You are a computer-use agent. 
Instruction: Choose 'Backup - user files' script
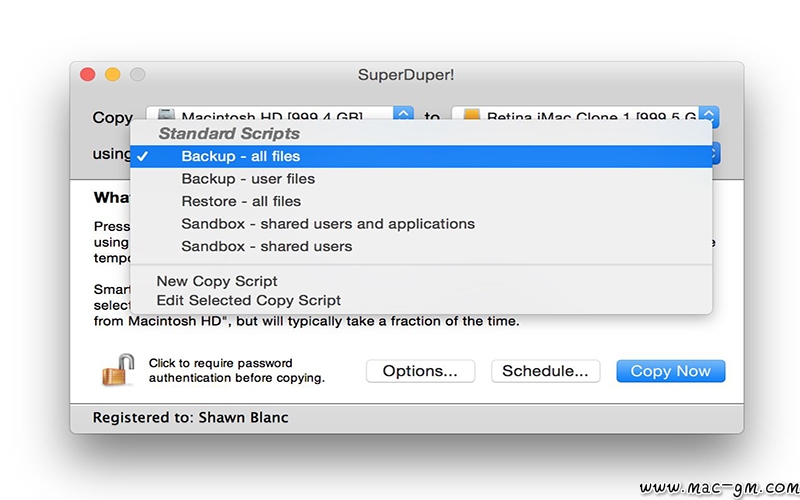tap(421, 179)
